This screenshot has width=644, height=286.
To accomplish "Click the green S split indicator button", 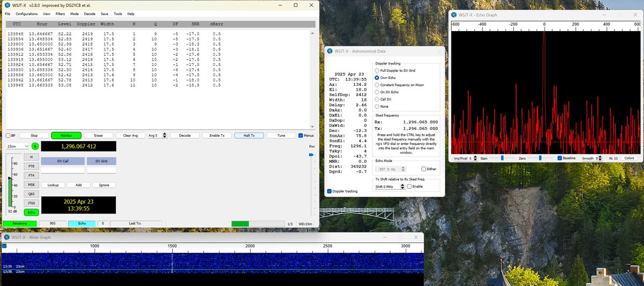I will click(35, 146).
